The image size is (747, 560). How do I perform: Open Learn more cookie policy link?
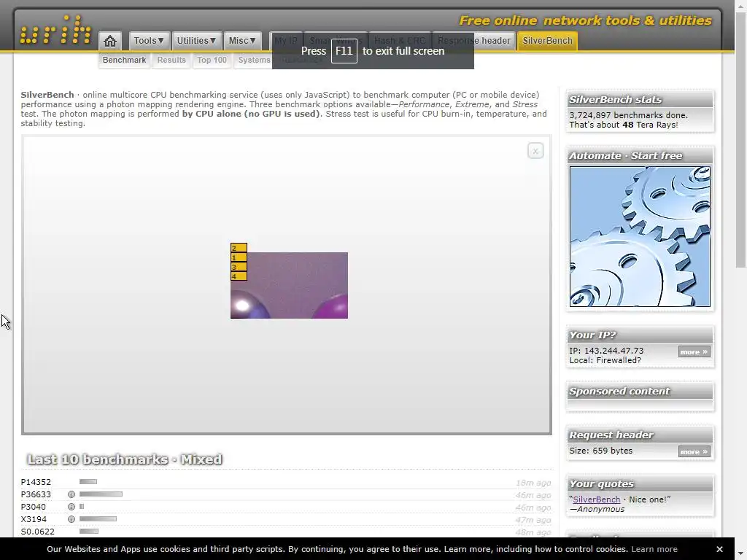(x=654, y=549)
